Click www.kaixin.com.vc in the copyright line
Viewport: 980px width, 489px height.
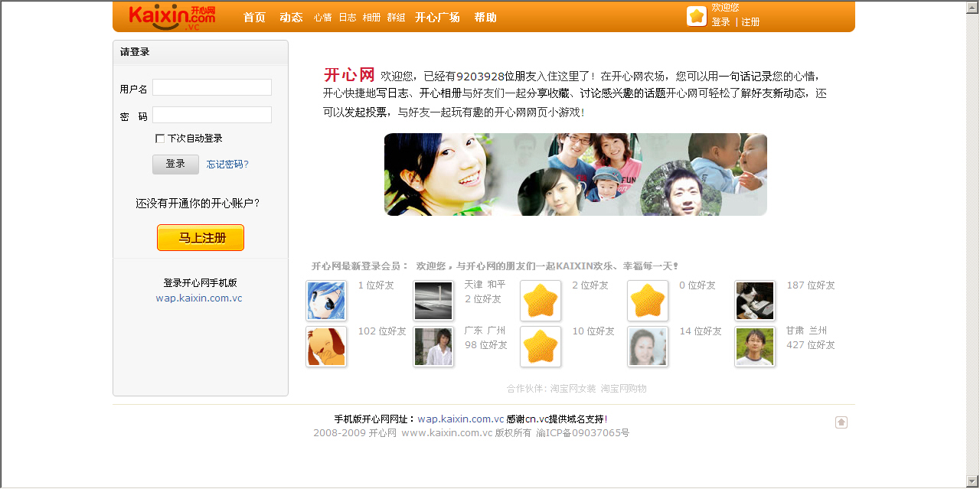coord(447,433)
